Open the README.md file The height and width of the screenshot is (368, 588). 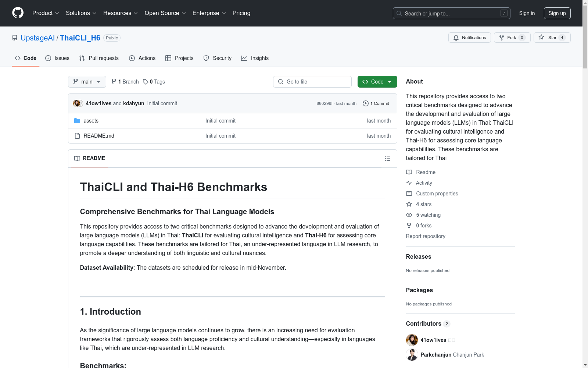[99, 136]
